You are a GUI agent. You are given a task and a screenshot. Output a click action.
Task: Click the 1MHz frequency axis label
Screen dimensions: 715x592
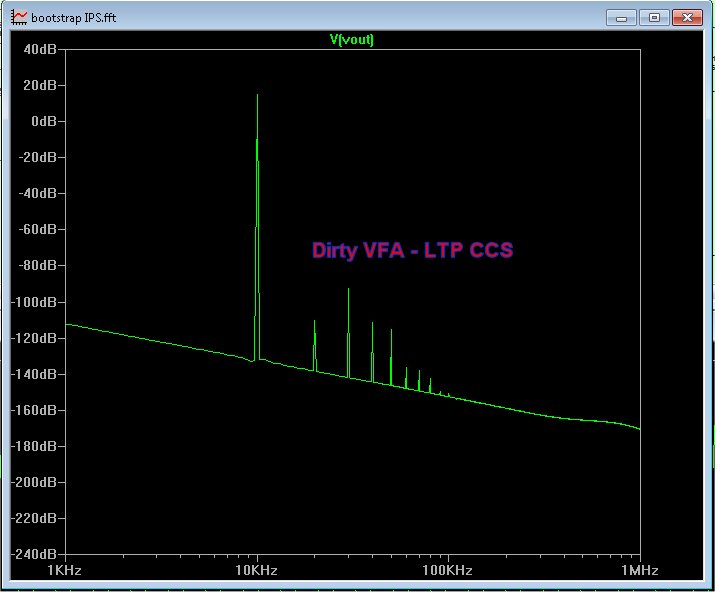[x=640, y=571]
